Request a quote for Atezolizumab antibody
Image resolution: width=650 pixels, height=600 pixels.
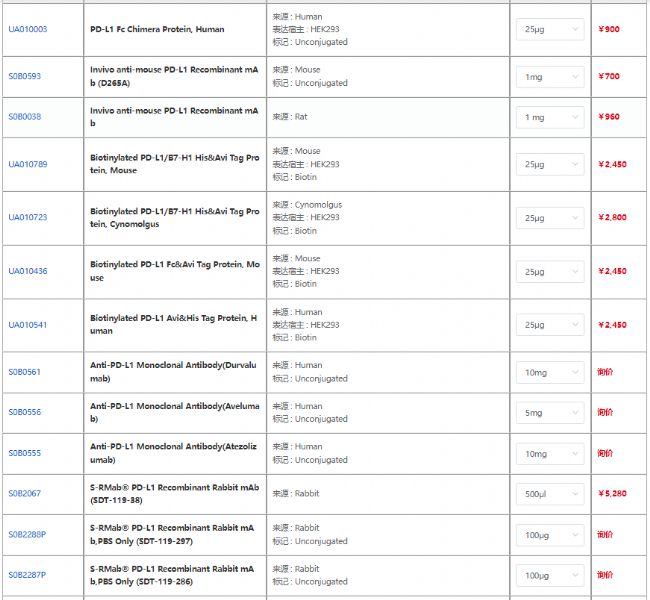(x=605, y=453)
